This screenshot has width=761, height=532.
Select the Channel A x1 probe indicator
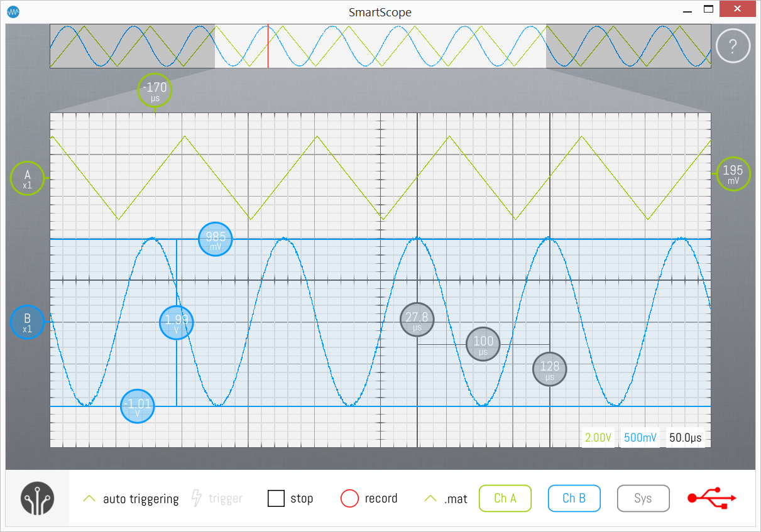(x=27, y=178)
